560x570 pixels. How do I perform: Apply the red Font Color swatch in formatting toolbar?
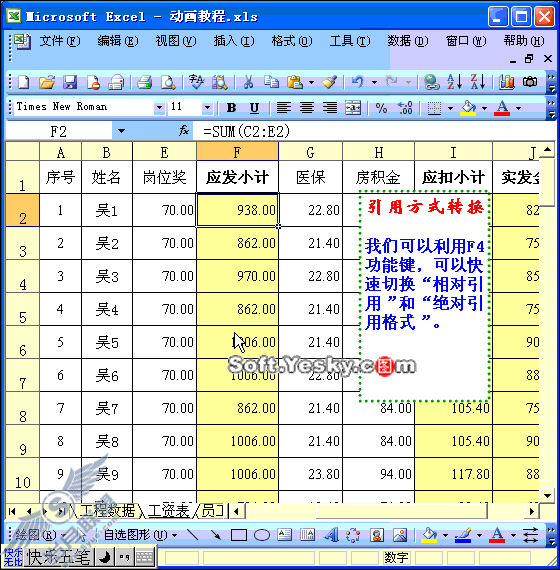[502, 108]
